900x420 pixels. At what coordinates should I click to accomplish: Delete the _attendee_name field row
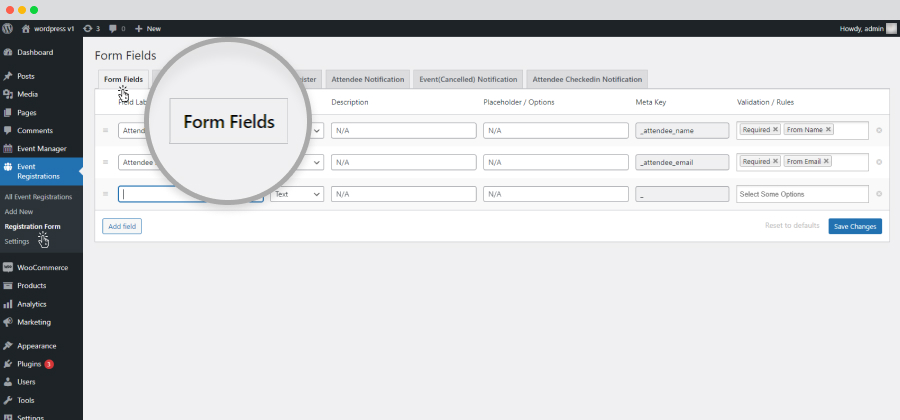click(879, 130)
